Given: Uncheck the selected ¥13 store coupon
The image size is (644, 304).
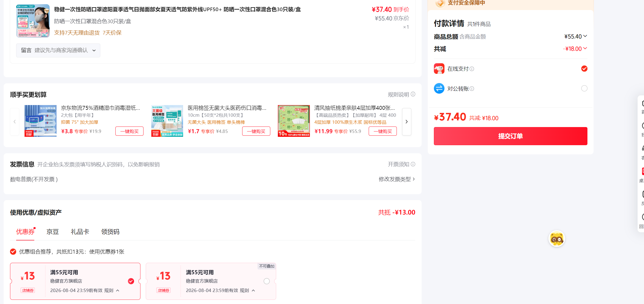Looking at the screenshot, I should pyautogui.click(x=131, y=281).
